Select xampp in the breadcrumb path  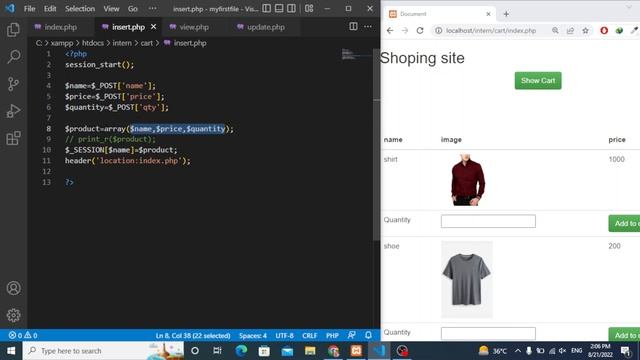(x=62, y=43)
